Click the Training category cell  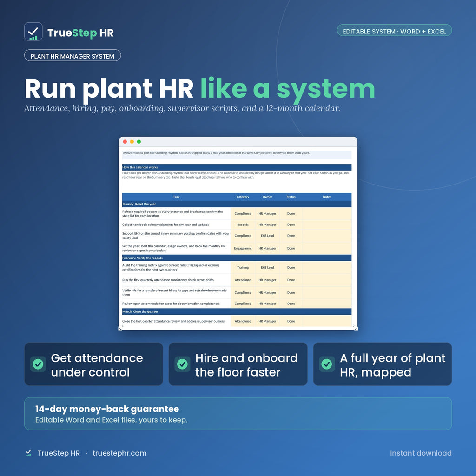click(x=243, y=267)
